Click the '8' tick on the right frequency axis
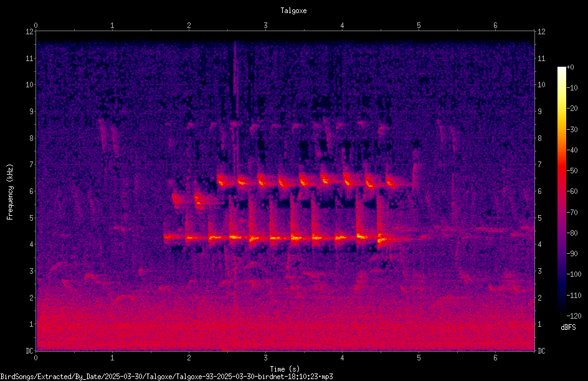588x381 pixels. pos(539,138)
